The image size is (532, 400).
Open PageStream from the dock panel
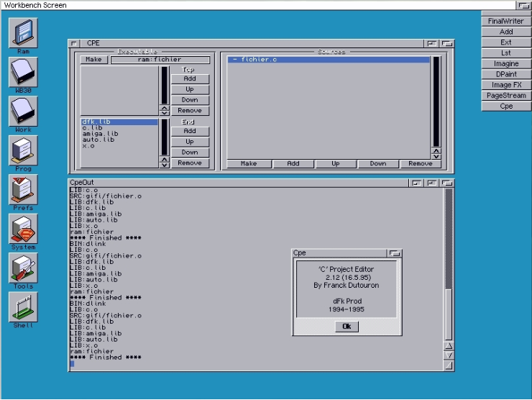click(x=506, y=95)
